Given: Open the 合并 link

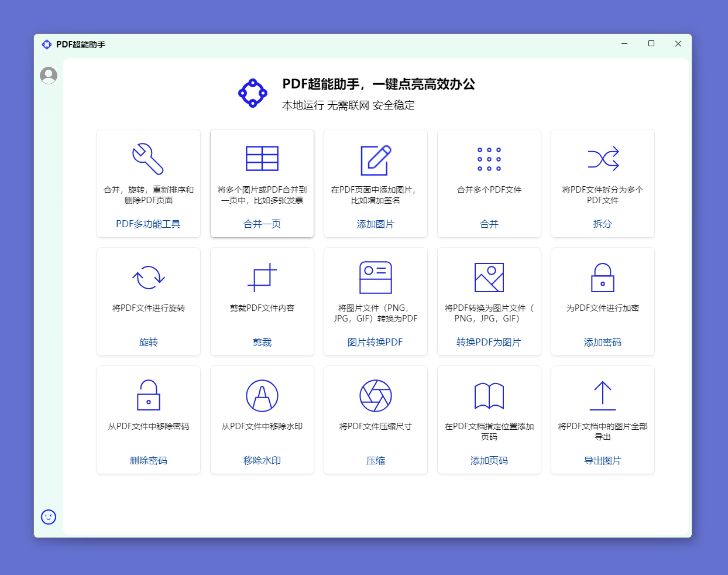Looking at the screenshot, I should click(x=489, y=224).
